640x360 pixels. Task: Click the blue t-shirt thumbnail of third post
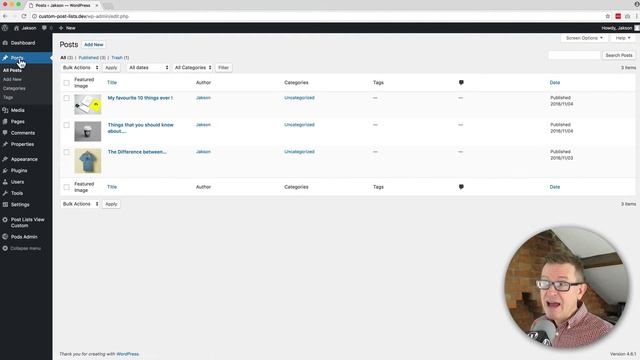[x=88, y=161]
